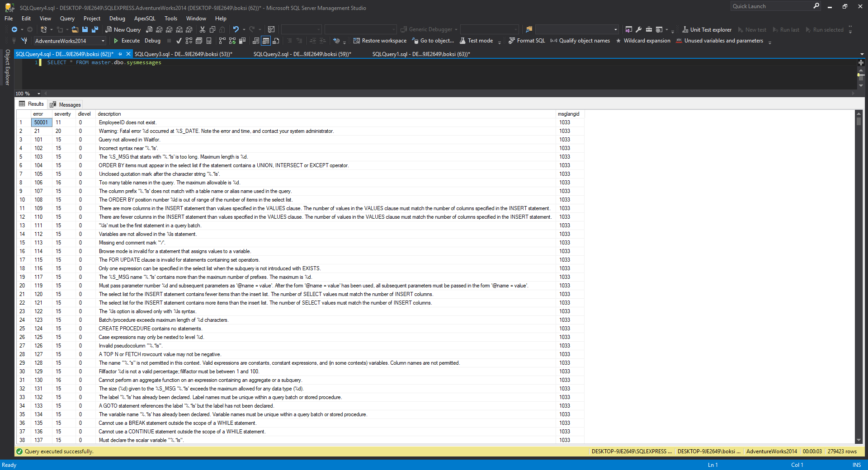The height and width of the screenshot is (470, 868).
Task: Click the Parse checkmark icon
Action: pos(179,41)
